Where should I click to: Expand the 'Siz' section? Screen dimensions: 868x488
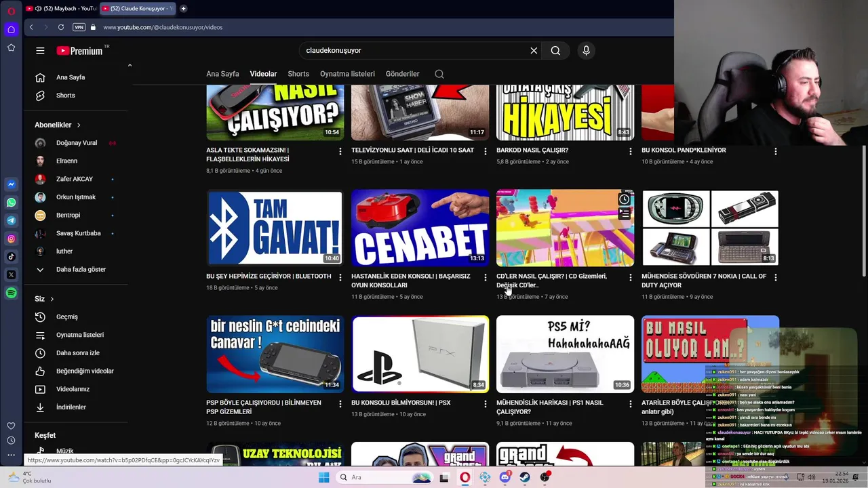click(44, 299)
